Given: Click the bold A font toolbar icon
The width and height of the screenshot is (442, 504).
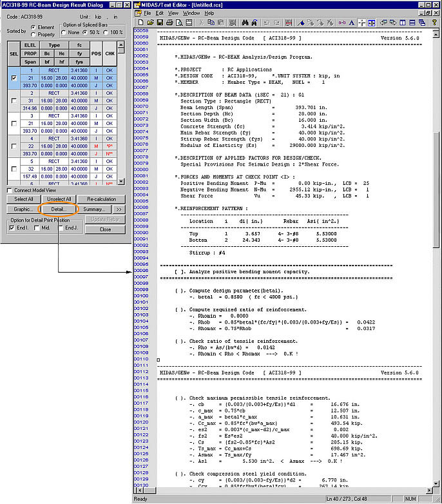Looking at the screenshot, I should pos(352,23).
